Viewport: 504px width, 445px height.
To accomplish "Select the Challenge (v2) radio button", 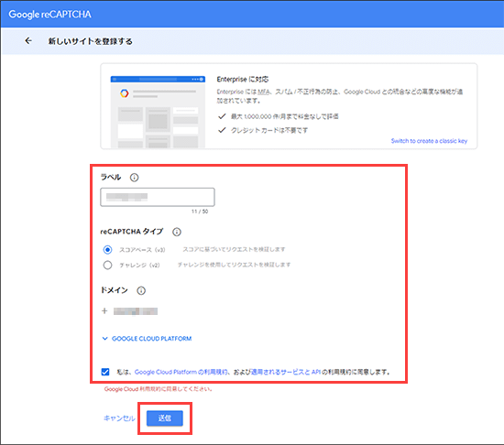I will coord(108,265).
